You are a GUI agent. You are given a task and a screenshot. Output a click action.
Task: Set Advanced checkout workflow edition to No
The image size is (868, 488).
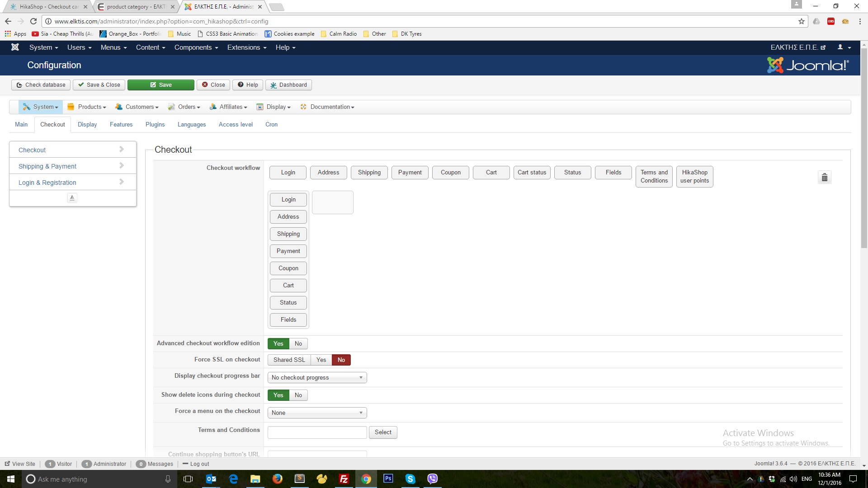[298, 343]
